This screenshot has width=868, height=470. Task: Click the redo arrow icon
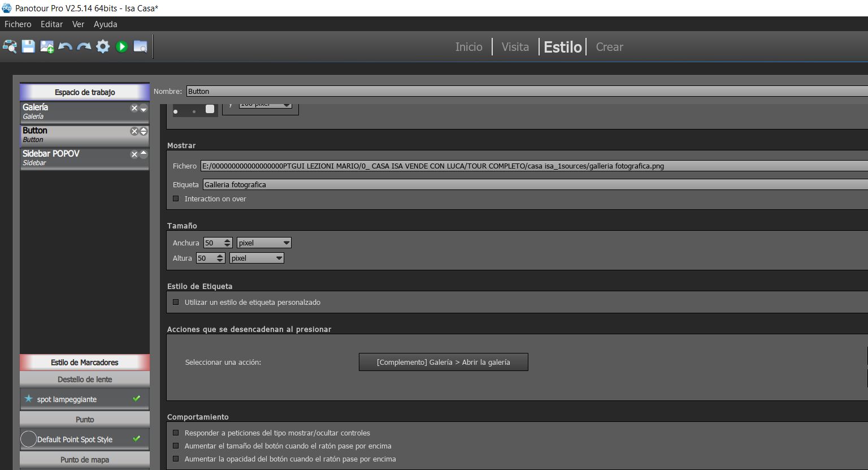[x=84, y=46]
